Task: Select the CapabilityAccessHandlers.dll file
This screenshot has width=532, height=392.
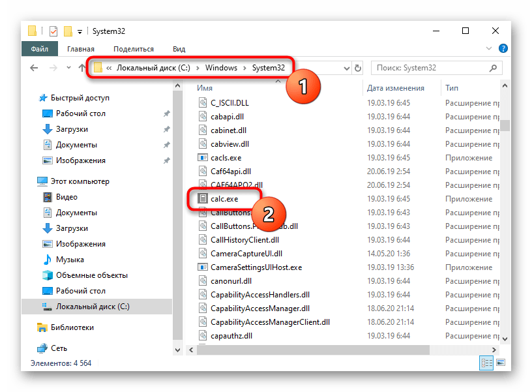Action: [260, 295]
